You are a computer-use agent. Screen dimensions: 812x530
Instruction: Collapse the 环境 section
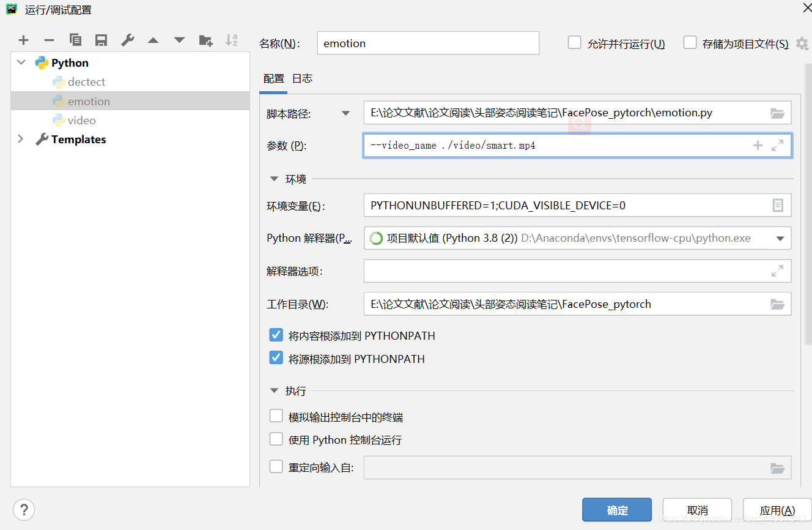coord(274,179)
